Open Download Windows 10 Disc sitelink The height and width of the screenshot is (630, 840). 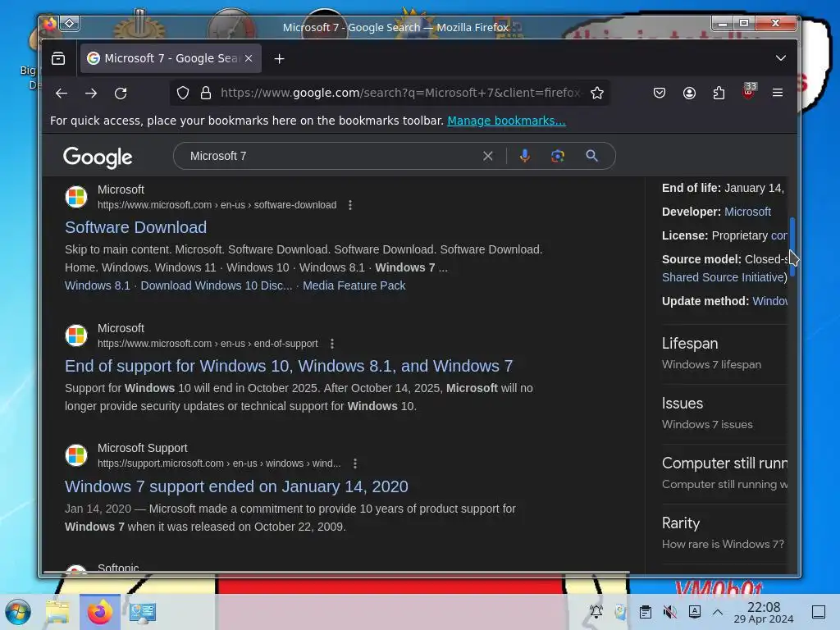coord(217,285)
